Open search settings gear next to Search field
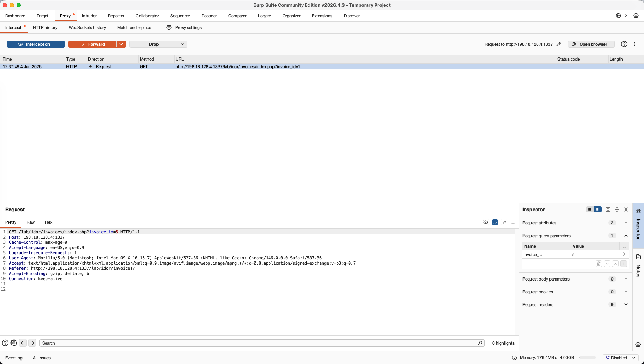The image size is (644, 364). pos(14,343)
